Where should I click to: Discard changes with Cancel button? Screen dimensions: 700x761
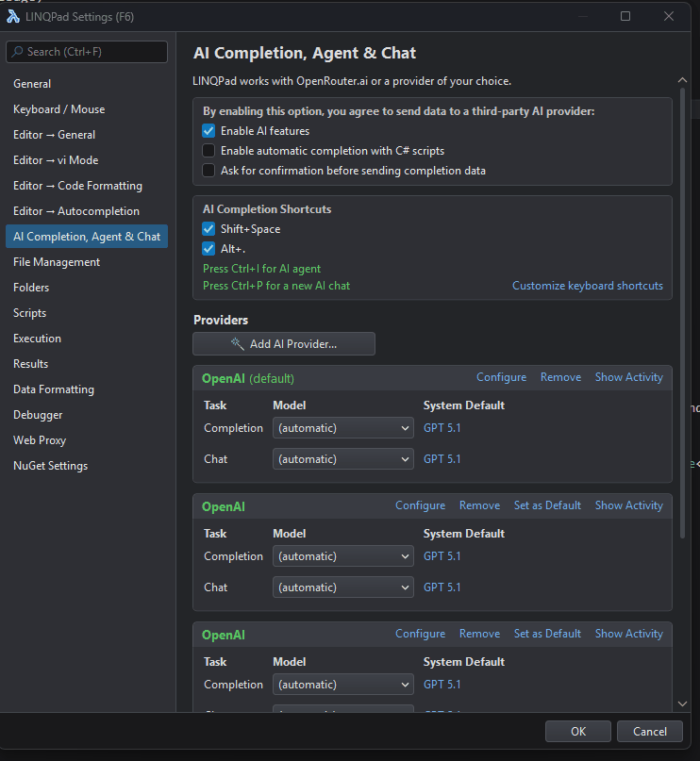(649, 732)
